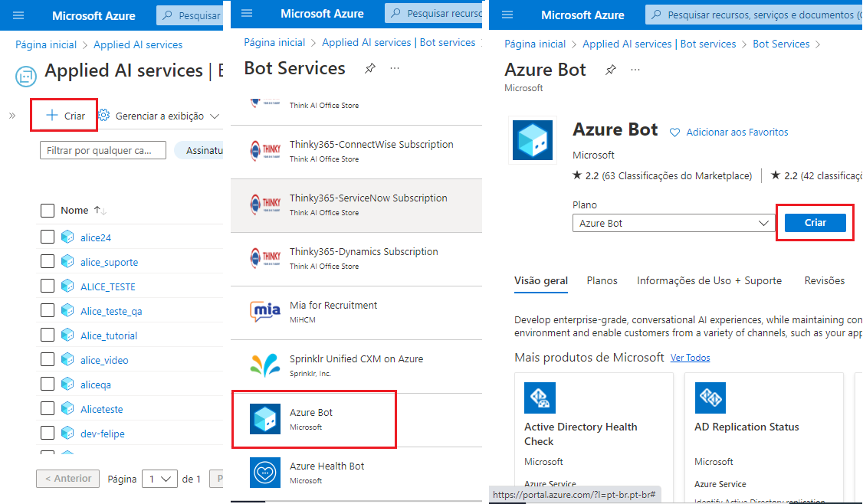Click Adicionar aos Favoritos link
The width and height of the screenshot is (863, 504).
tap(737, 132)
